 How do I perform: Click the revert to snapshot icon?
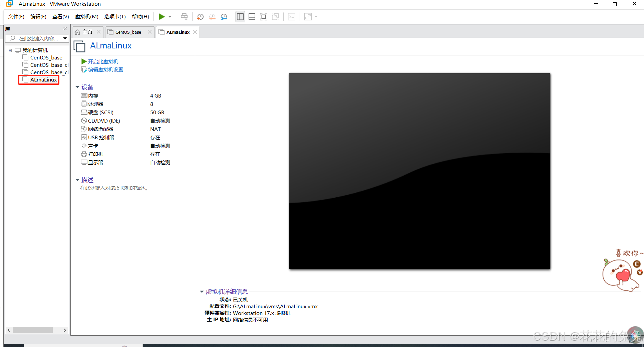point(212,17)
